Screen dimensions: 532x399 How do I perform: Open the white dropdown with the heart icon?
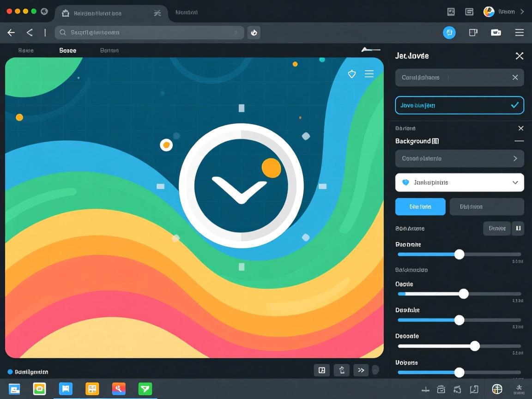tap(459, 182)
